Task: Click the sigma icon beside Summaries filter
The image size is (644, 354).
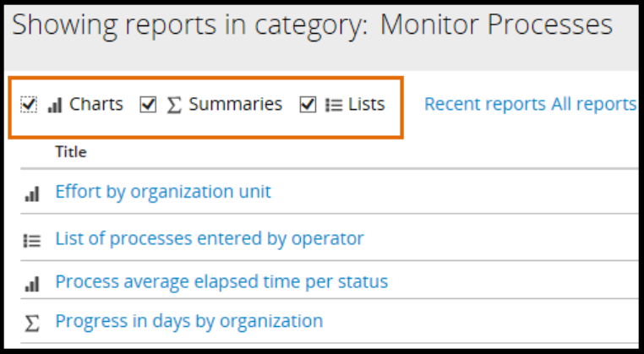Action: coord(174,106)
